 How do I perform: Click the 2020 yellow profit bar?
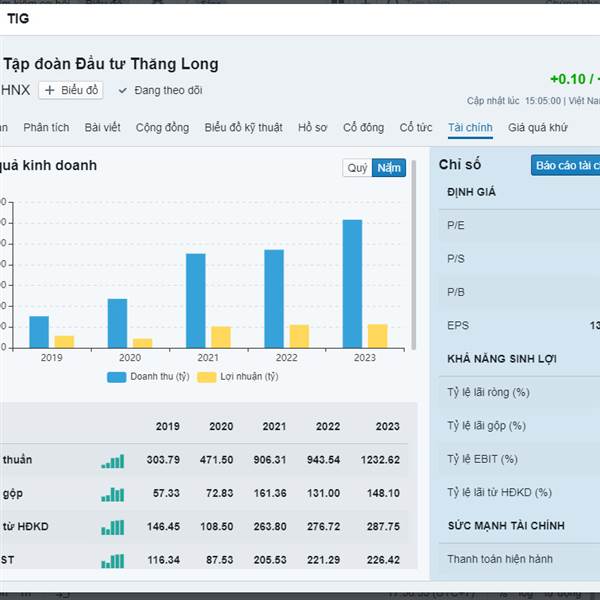coord(143,343)
